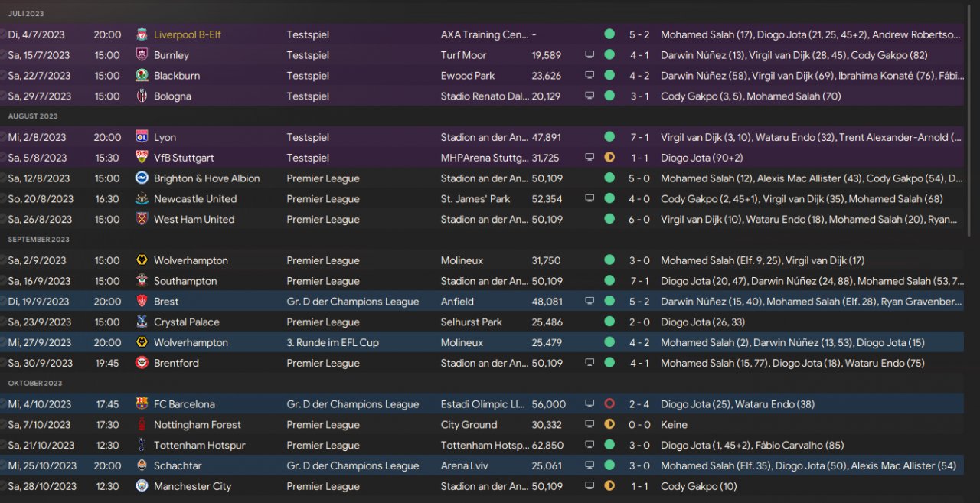Click the yellow draw indicator for VfB Stuttgart

(x=609, y=158)
